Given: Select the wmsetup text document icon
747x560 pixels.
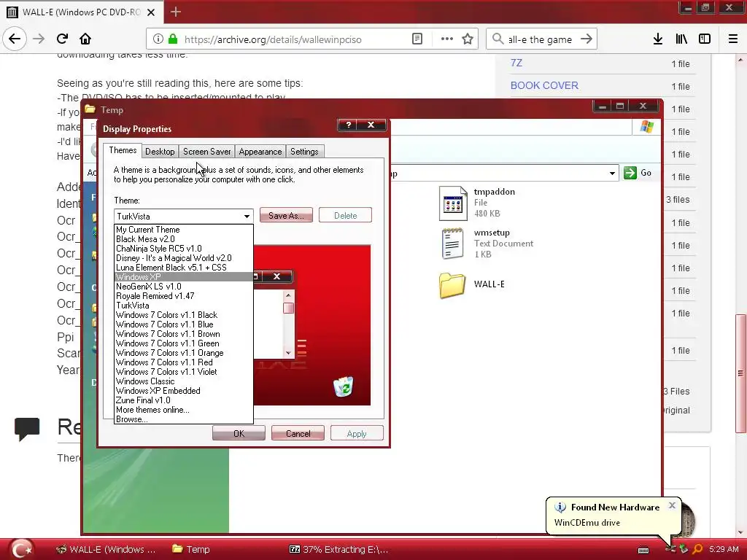Looking at the screenshot, I should (x=452, y=244).
